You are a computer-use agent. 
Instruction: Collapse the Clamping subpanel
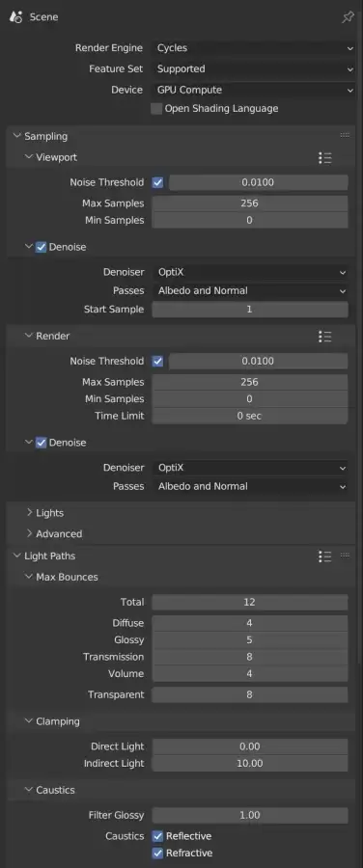click(x=29, y=721)
